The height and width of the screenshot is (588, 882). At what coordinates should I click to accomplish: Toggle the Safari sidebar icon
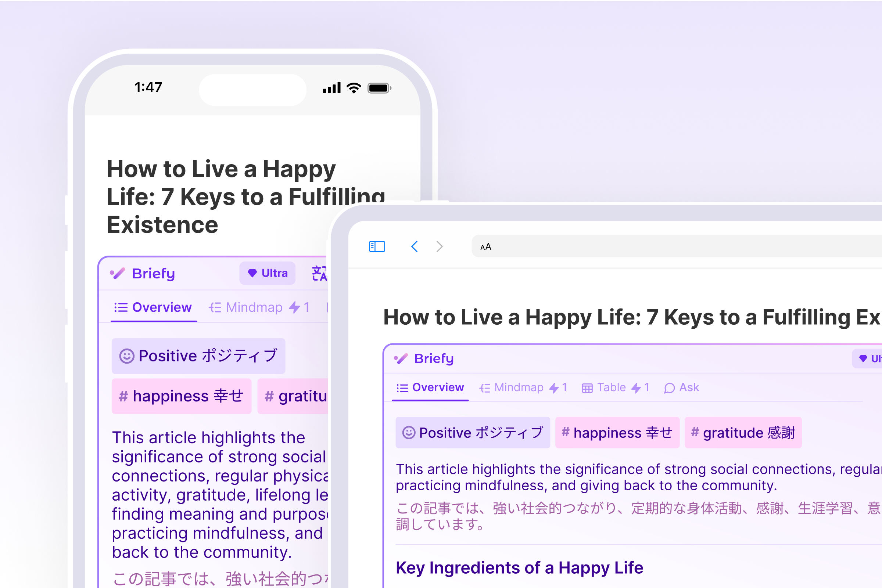point(377,246)
